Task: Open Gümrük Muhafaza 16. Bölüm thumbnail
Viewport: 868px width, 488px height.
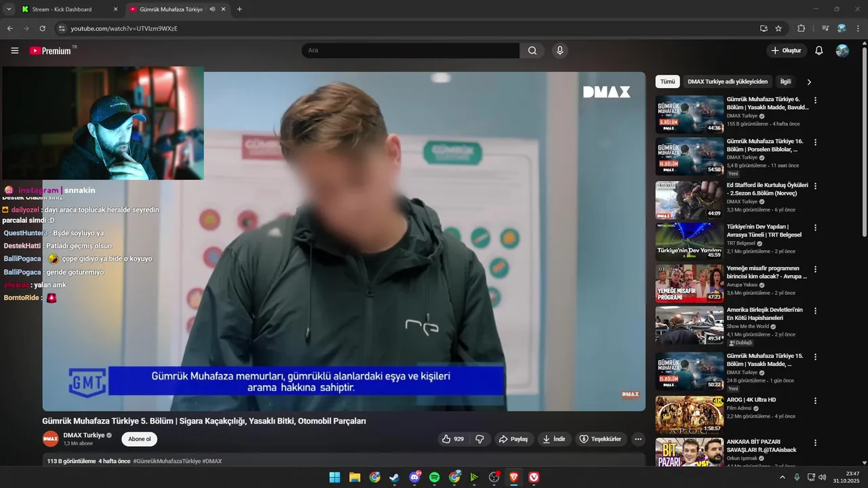Action: pos(689,157)
